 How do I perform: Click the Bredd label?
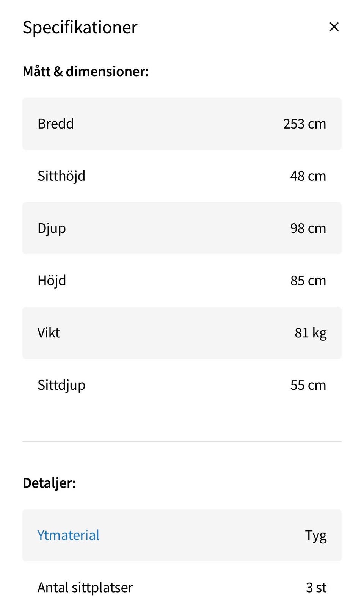click(56, 124)
